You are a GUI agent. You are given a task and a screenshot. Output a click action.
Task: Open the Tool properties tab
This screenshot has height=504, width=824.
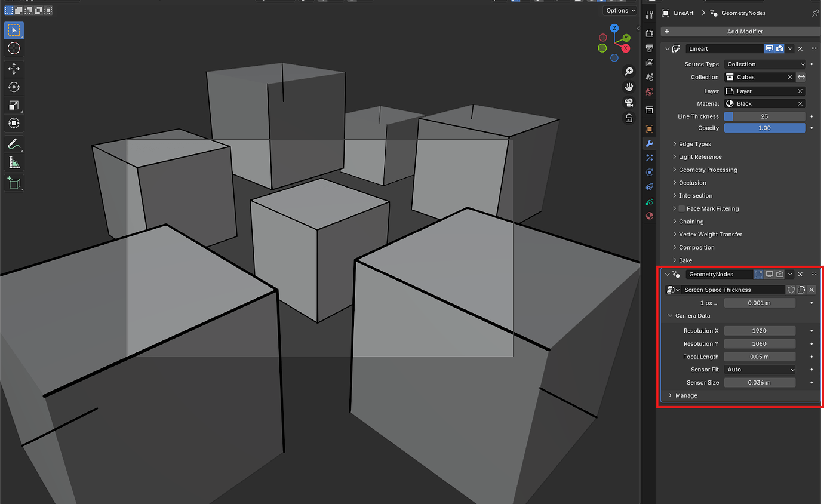coord(650,15)
